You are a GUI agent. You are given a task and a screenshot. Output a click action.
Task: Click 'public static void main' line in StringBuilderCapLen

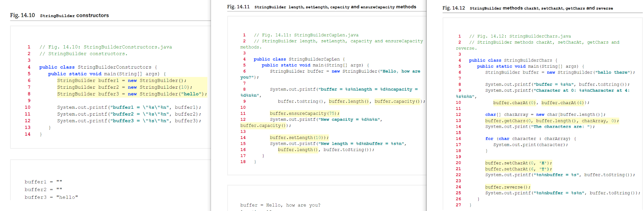pos(315,65)
